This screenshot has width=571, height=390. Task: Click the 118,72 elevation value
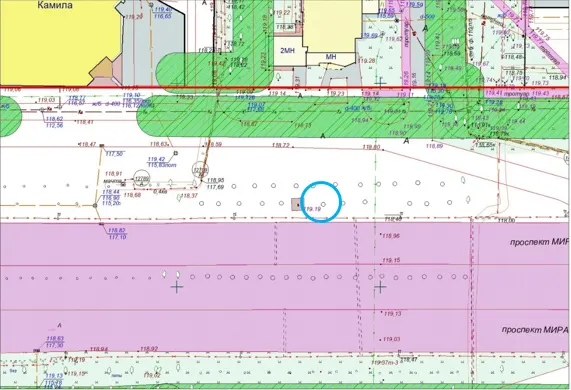281,145
